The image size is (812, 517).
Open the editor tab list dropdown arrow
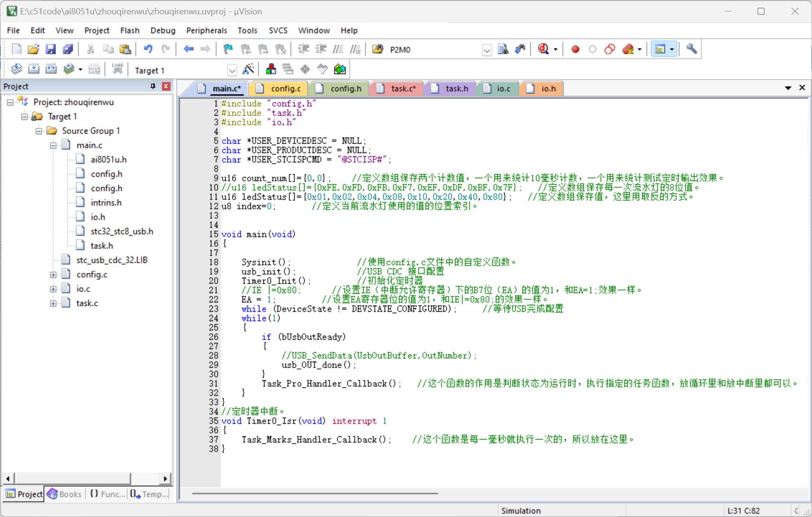pyautogui.click(x=788, y=88)
